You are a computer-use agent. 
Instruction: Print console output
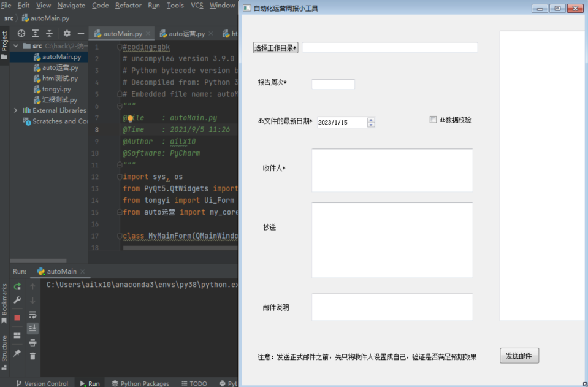32,343
